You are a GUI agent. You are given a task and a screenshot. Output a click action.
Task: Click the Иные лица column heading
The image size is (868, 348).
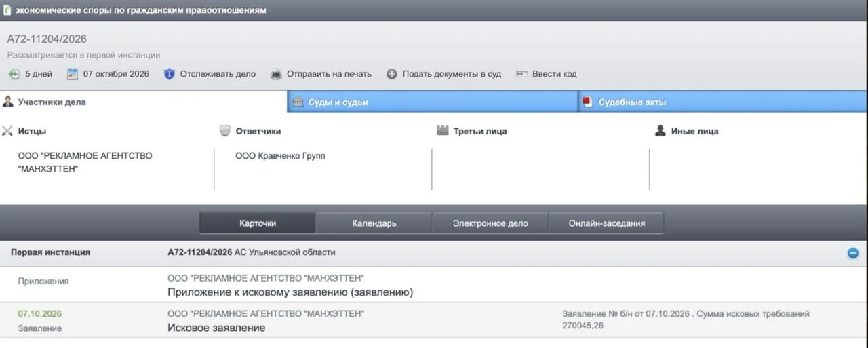click(694, 131)
